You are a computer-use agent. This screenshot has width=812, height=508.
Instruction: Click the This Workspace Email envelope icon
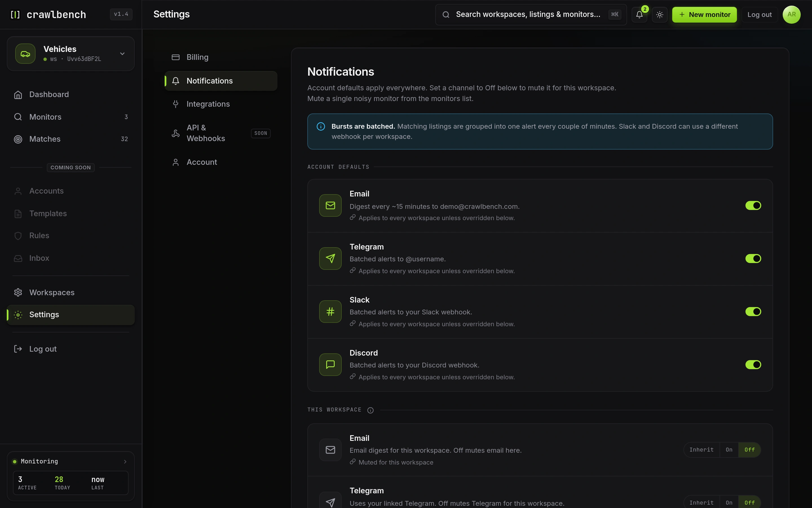click(330, 450)
